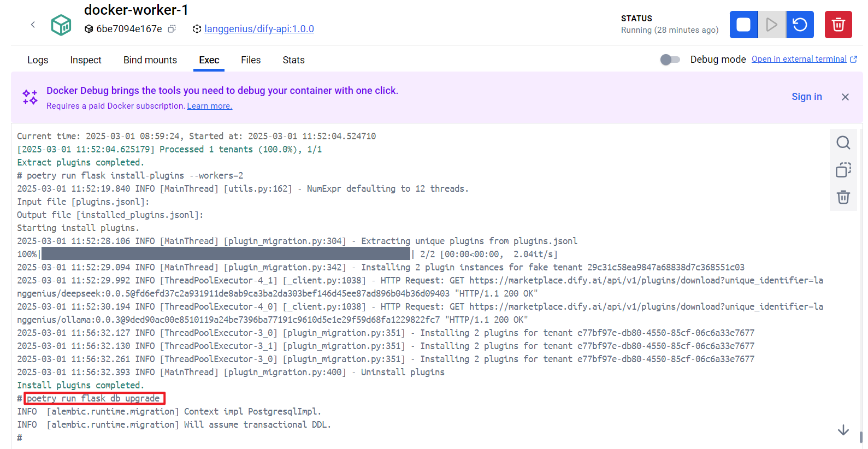Click the 'Install plugins completed.' line
Image resolution: width=868 pixels, height=449 pixels.
80,385
